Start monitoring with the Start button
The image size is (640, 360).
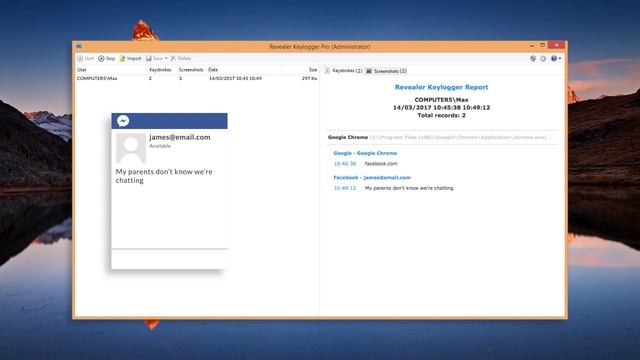(86, 59)
